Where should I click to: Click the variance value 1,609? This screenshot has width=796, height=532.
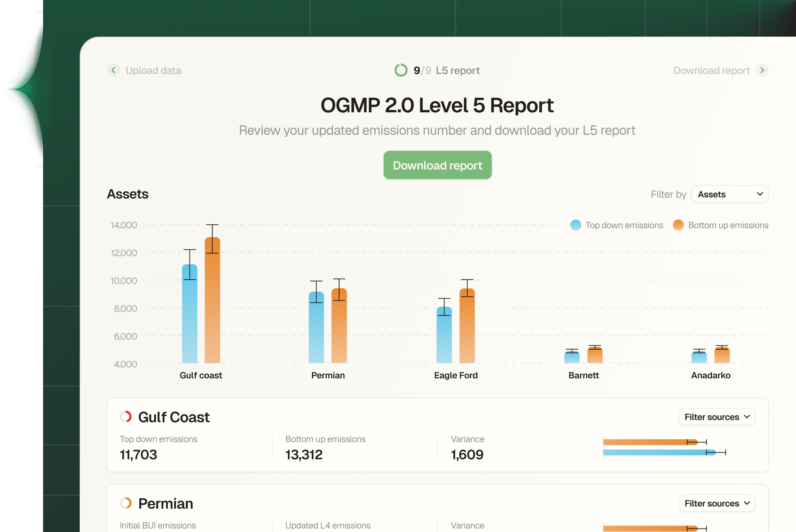pyautogui.click(x=467, y=455)
